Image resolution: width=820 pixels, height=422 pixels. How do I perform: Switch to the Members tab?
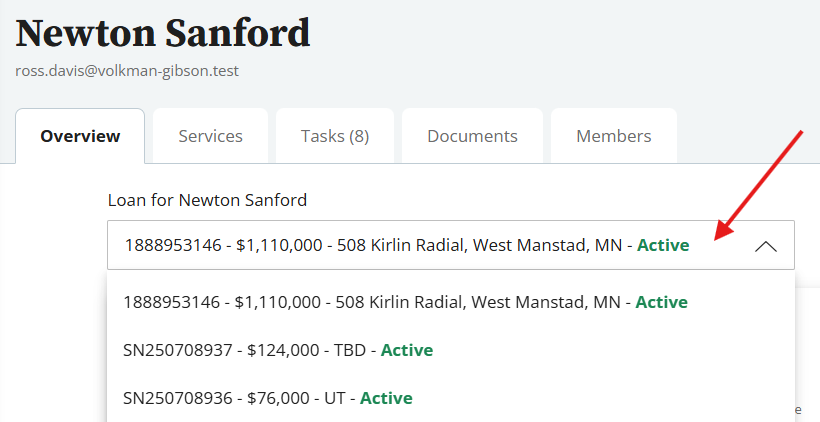pyautogui.click(x=613, y=136)
